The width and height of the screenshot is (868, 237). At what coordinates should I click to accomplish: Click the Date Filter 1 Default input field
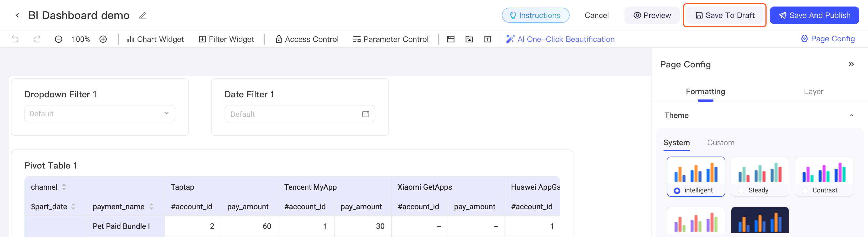click(x=300, y=114)
